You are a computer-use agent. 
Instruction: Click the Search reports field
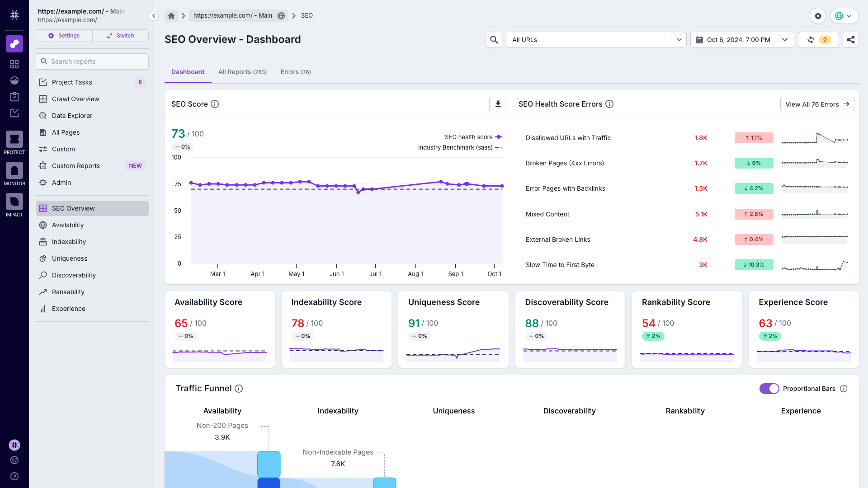click(x=92, y=61)
